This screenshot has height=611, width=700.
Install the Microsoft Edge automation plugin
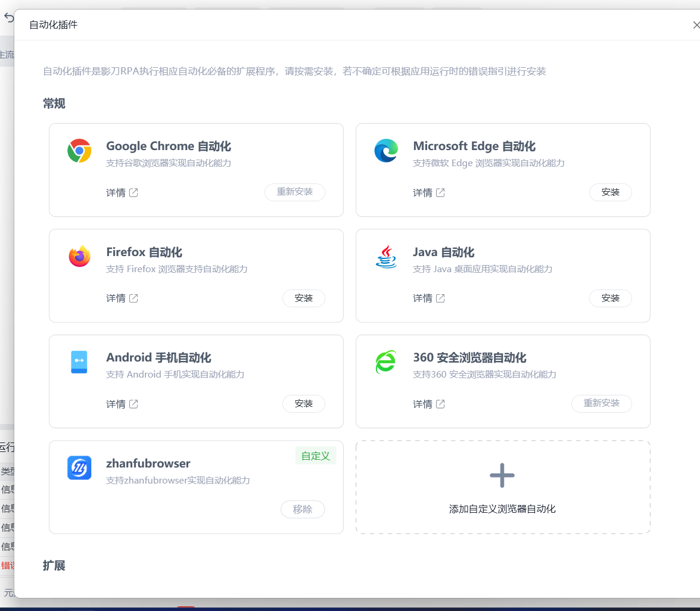pyautogui.click(x=610, y=192)
